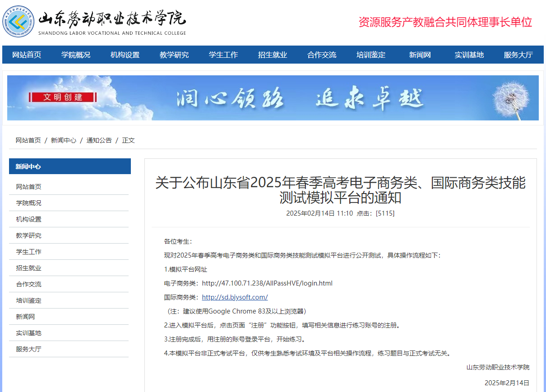Image resolution: width=546 pixels, height=392 pixels.
Task: Select 学生工作 in left sidebar
Action: tap(29, 252)
